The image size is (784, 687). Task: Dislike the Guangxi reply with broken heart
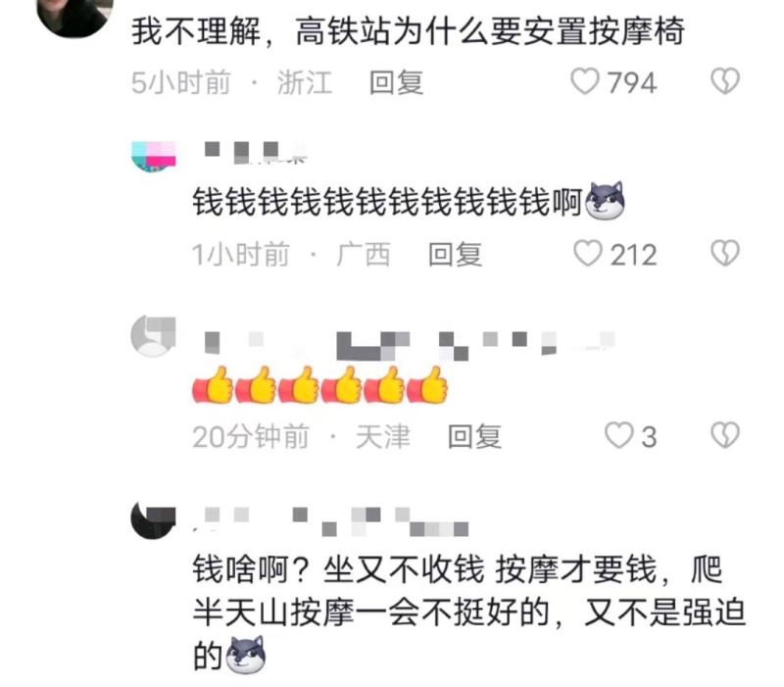[725, 254]
